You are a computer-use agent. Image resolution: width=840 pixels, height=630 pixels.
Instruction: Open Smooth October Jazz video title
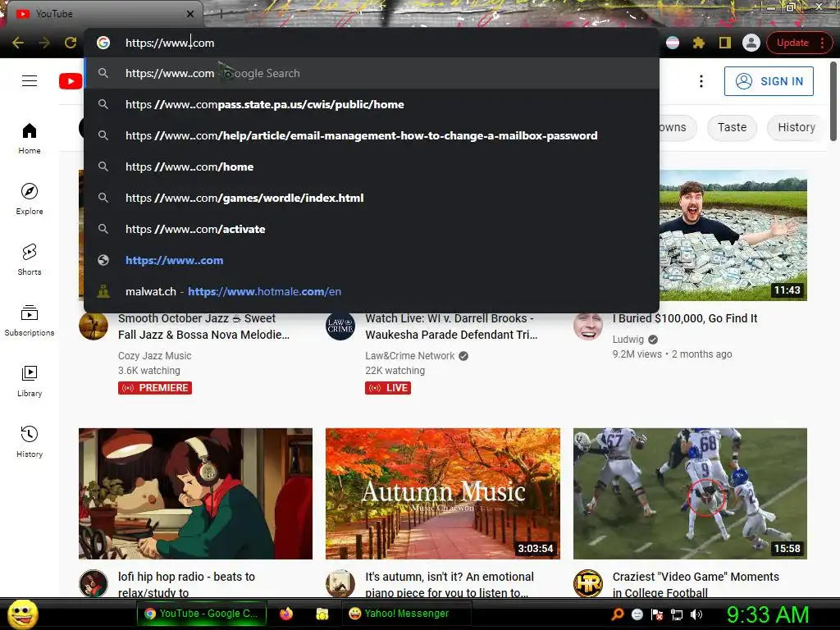(203, 326)
